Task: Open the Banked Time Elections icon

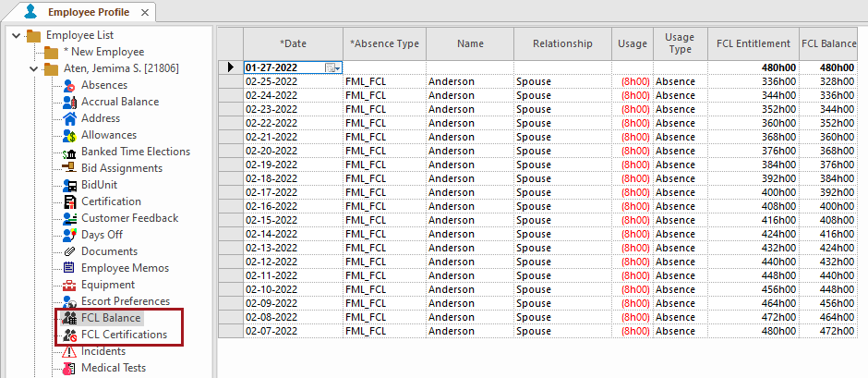Action: [69, 152]
